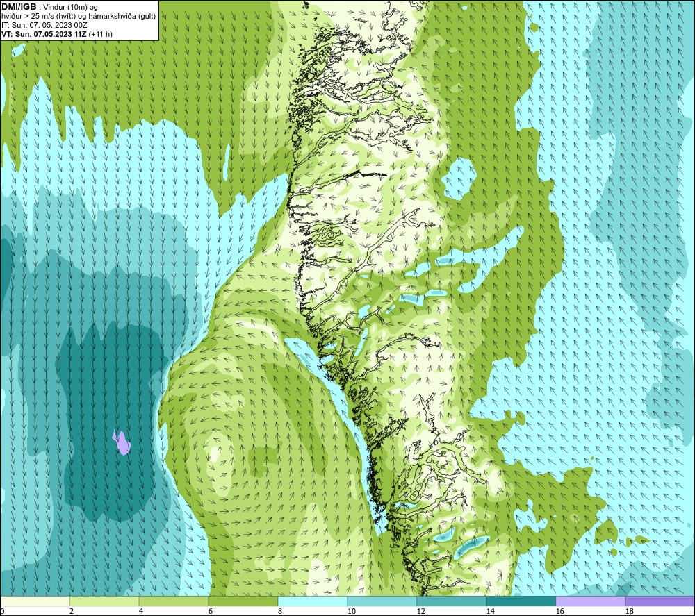Click the dark teal 14–16 m/s legend segment
695x616 pixels.
point(521,601)
